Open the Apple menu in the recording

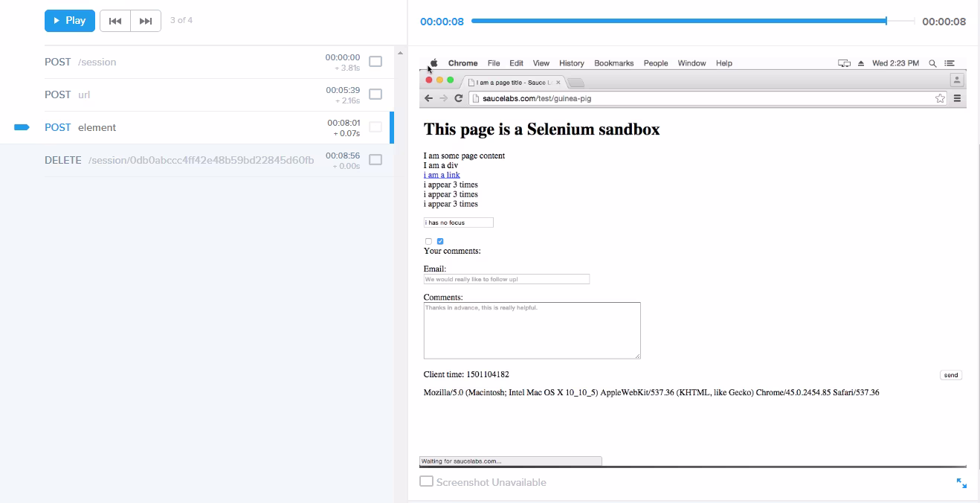click(433, 63)
